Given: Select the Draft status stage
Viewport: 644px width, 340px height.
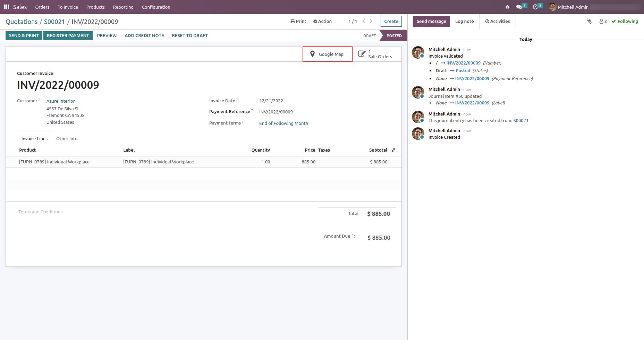Looking at the screenshot, I should tap(370, 36).
